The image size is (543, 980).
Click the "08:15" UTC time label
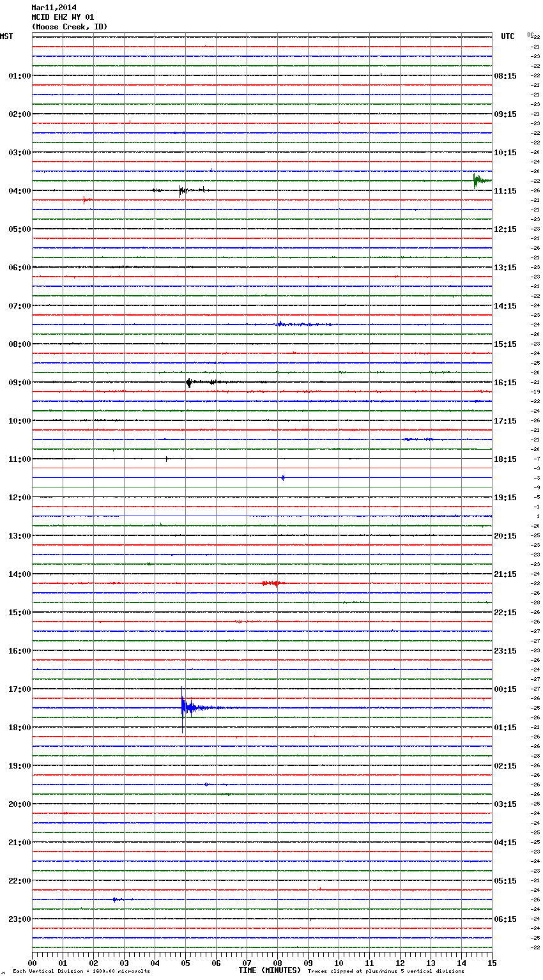point(505,76)
